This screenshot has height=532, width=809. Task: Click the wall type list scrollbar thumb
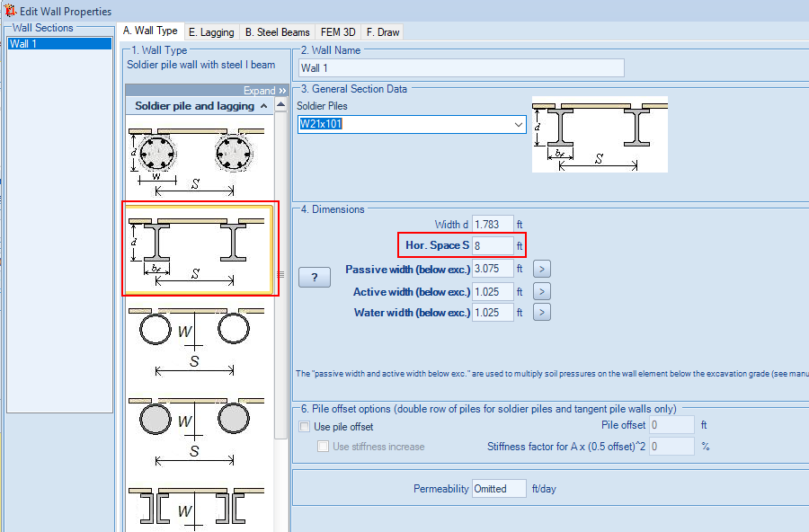tap(280, 274)
